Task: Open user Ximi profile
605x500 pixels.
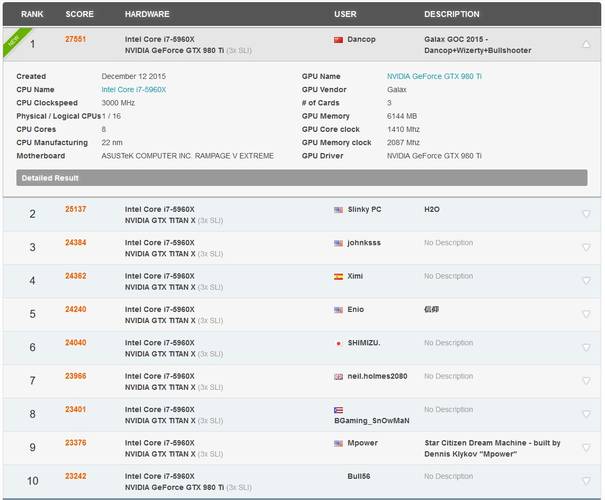Action: (x=355, y=276)
